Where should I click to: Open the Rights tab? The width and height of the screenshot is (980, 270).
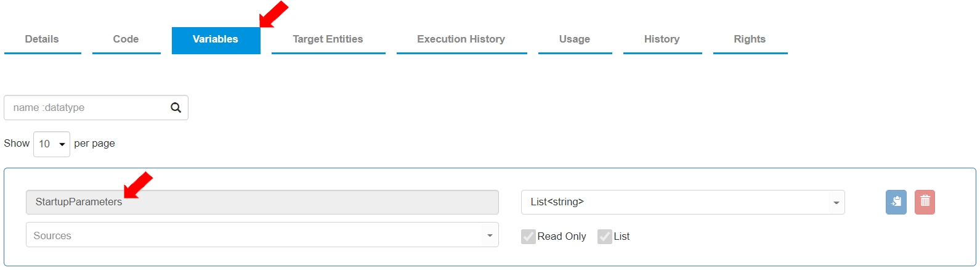750,39
